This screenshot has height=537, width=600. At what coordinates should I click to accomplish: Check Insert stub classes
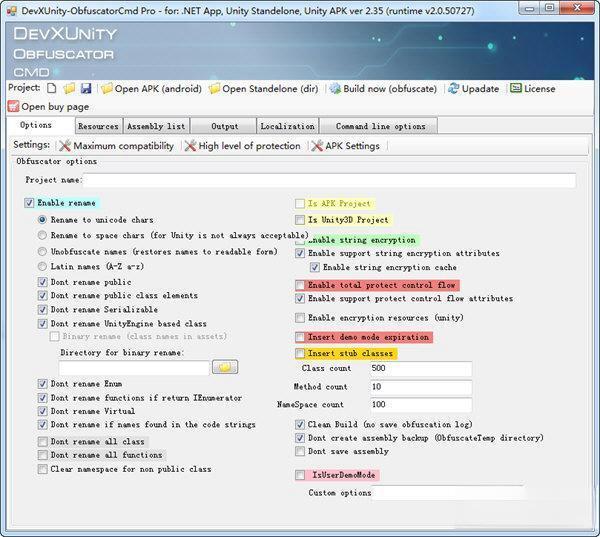click(x=300, y=353)
